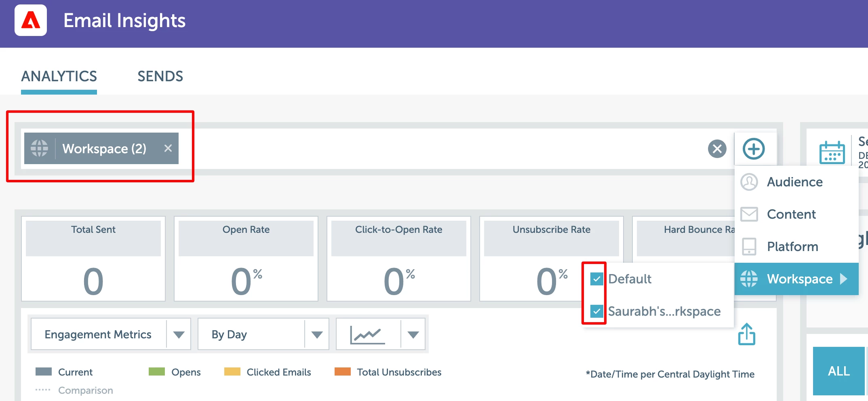Select the Click-to-Open Rate metric card
Image resolution: width=868 pixels, height=401 pixels.
pos(399,259)
